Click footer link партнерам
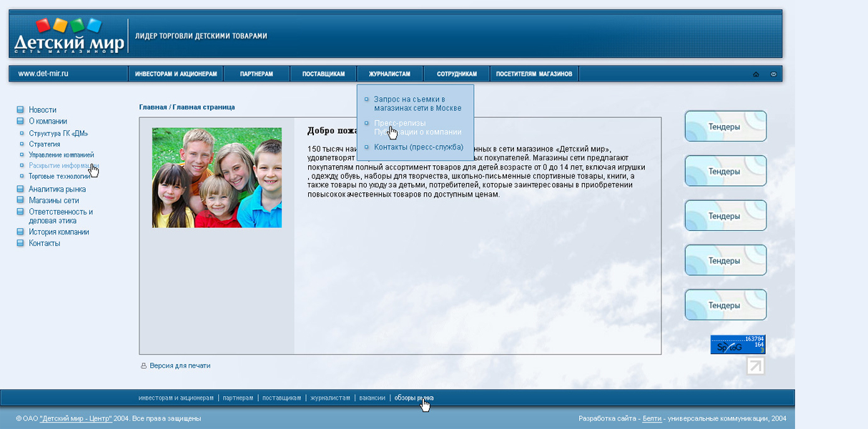868x429 pixels. coord(238,398)
